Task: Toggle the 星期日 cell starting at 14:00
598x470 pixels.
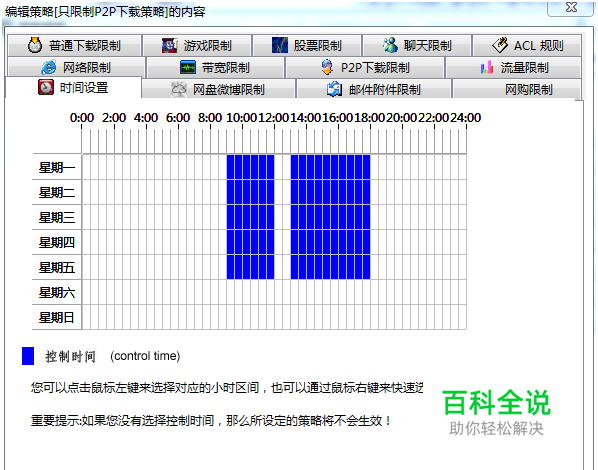Action: 311,317
